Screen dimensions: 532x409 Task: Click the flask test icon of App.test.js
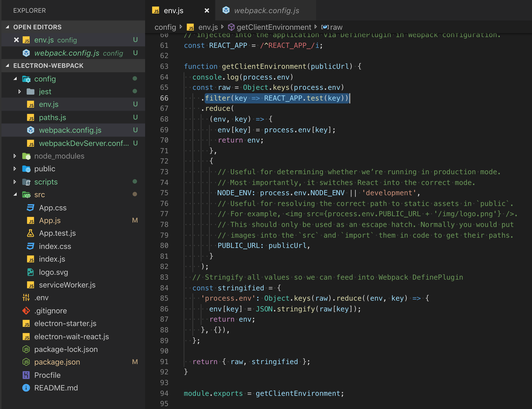click(x=31, y=233)
